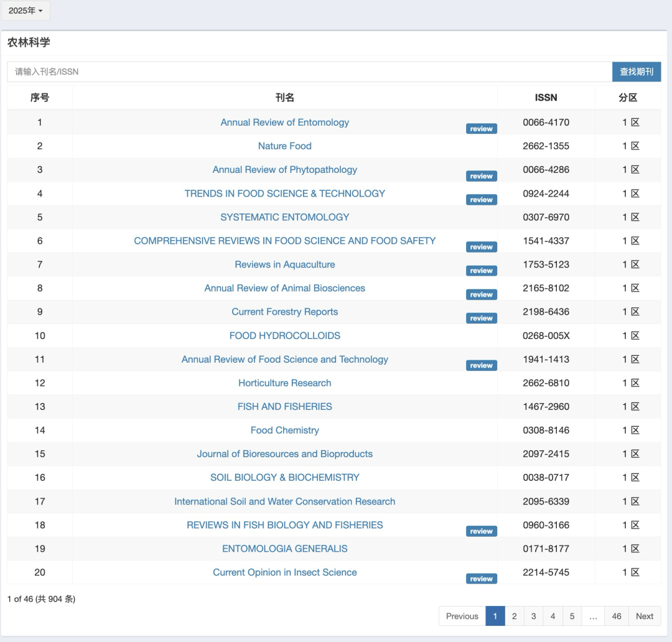Focus the journal name/ISSN search field
The image size is (672, 642).
coord(309,72)
